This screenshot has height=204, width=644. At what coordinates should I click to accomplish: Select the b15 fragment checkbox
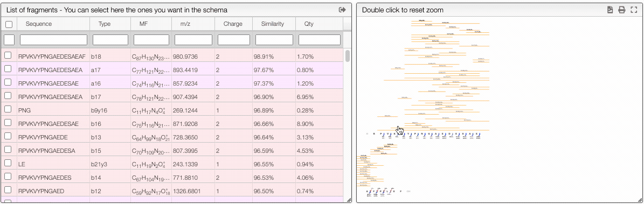[8, 150]
